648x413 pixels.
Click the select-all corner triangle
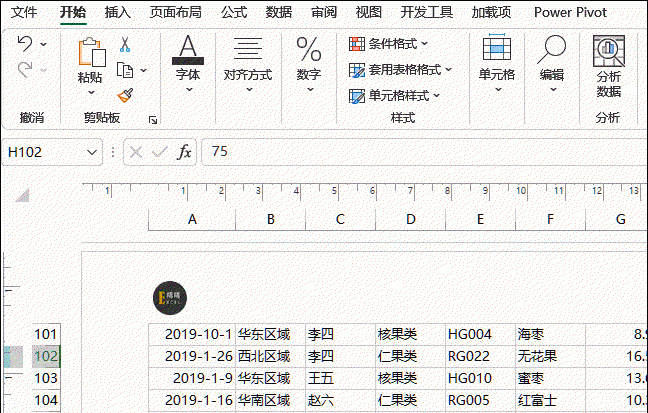pos(22,195)
